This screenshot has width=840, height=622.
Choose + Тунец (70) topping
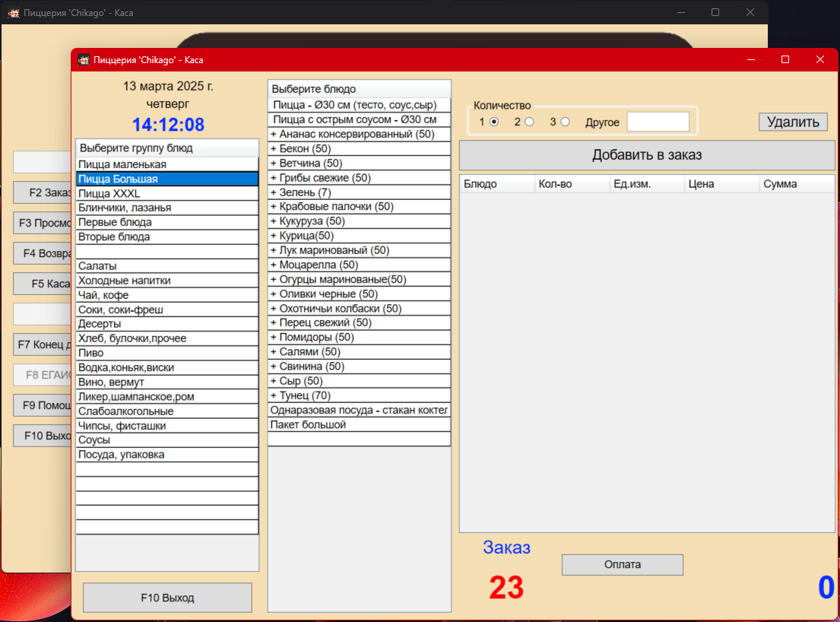359,395
